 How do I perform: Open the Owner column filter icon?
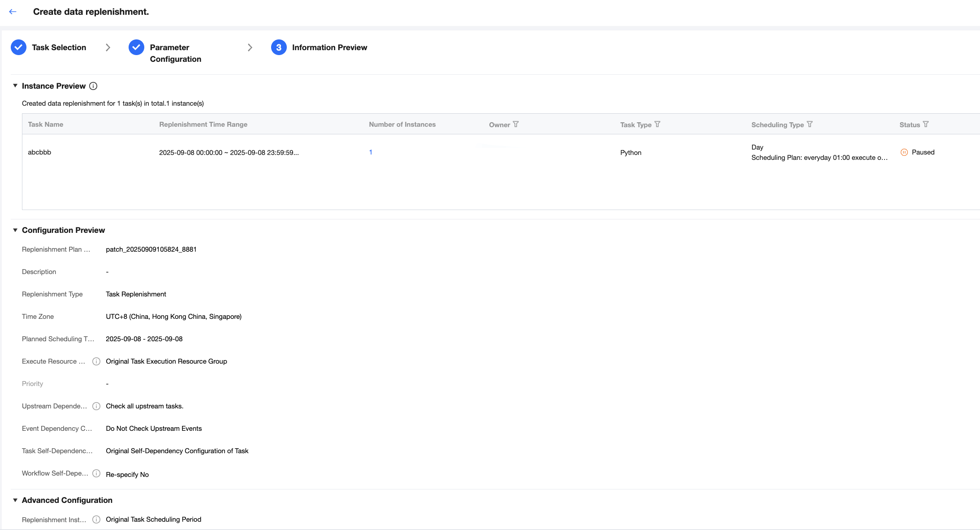click(516, 124)
